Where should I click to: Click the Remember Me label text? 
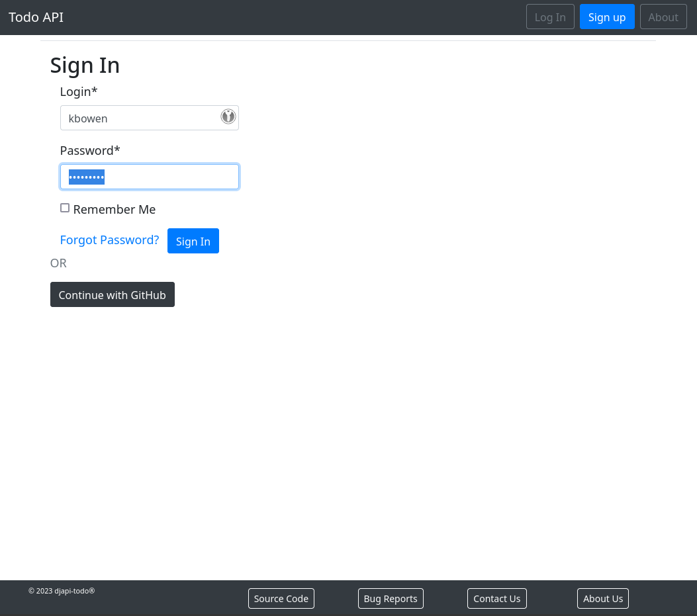(x=115, y=209)
